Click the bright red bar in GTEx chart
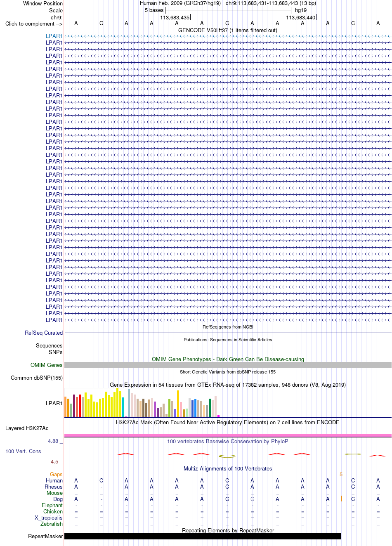This screenshot has height=546, width=392. pyautogui.click(x=80, y=406)
